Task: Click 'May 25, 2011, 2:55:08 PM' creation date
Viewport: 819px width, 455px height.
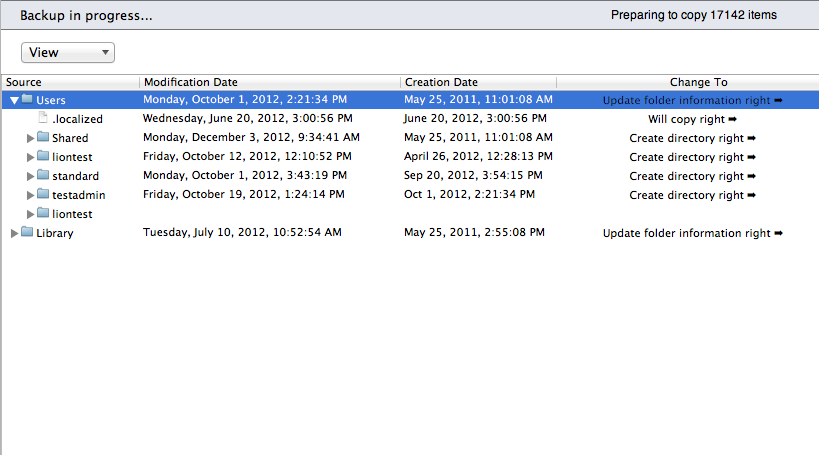Action: click(x=474, y=232)
